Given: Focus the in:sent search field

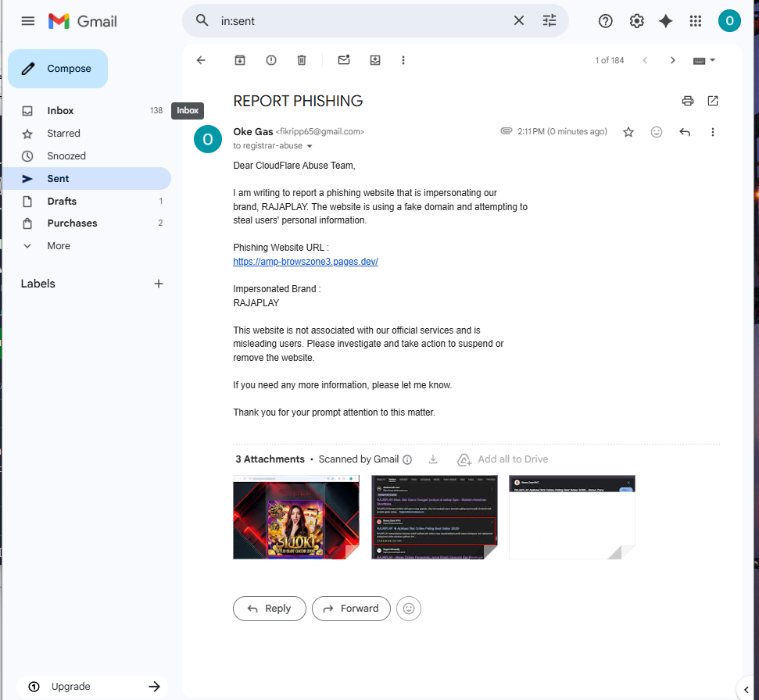Looking at the screenshot, I should pos(363,21).
